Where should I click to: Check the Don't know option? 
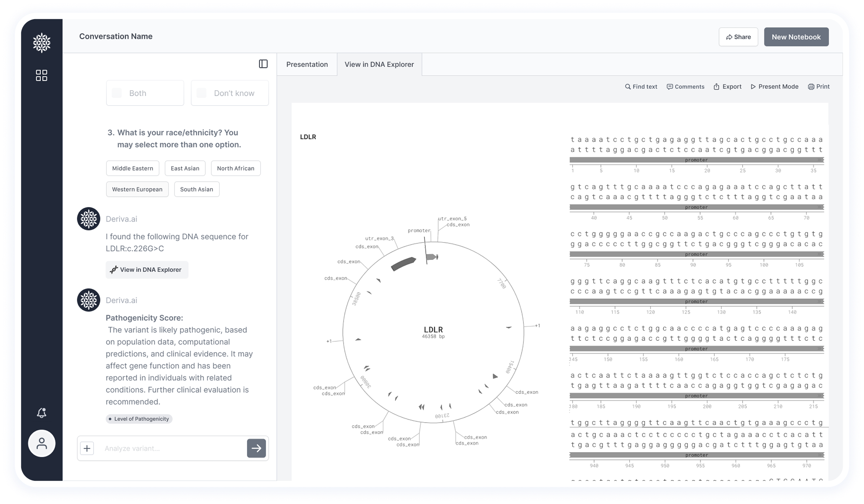[x=202, y=93]
